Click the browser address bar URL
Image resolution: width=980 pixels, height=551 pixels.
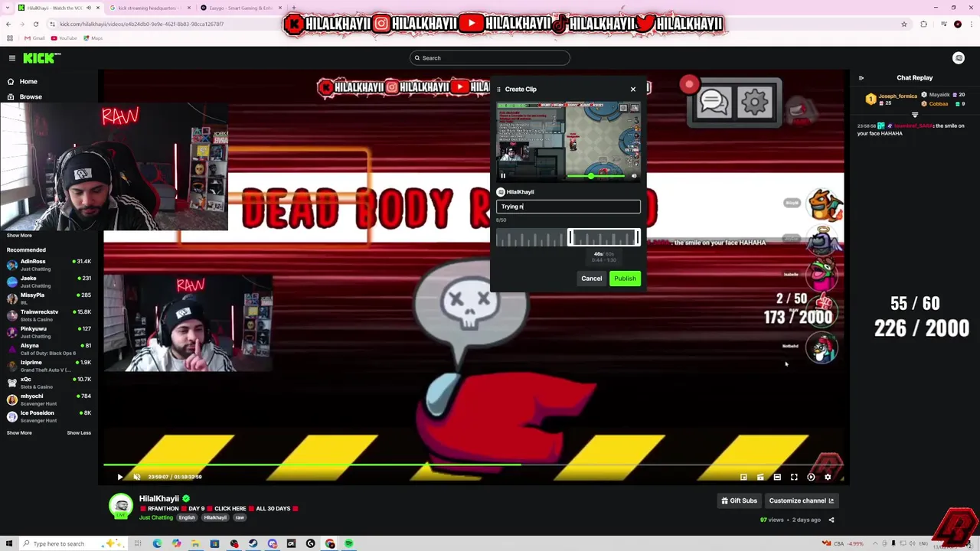(x=141, y=24)
